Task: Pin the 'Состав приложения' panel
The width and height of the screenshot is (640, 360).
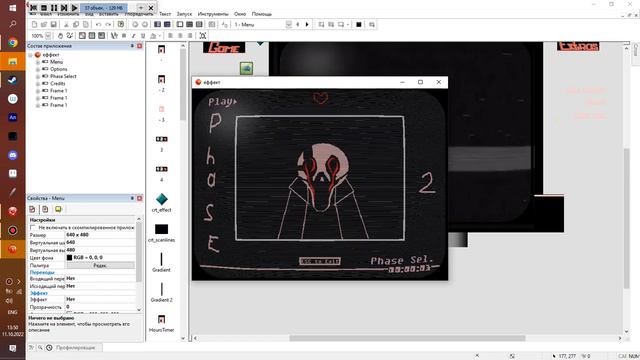Action: (132, 46)
